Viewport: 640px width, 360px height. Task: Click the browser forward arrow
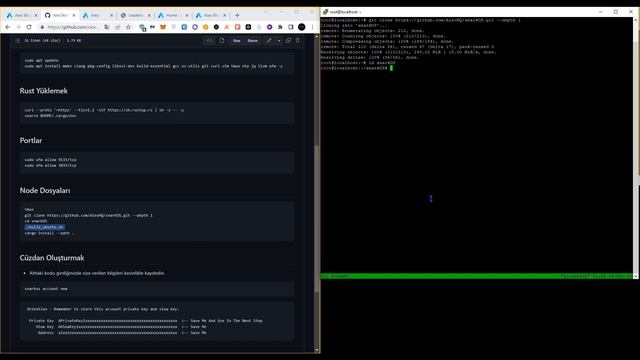pyautogui.click(x=18, y=27)
